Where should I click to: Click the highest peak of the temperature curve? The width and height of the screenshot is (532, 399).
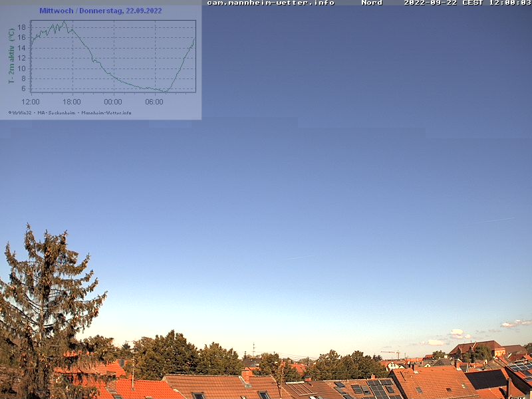point(65,22)
